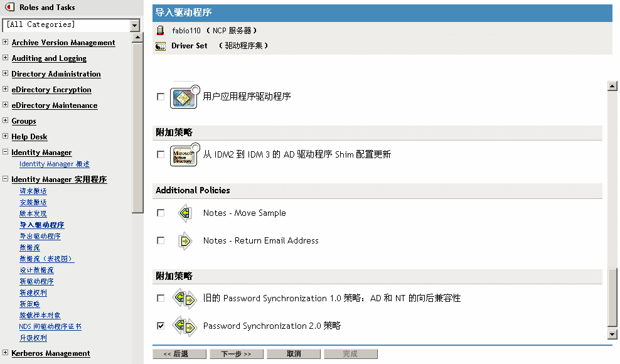Enable the AD driver Shim update checkbox
This screenshot has width=620, height=364.
point(161,154)
